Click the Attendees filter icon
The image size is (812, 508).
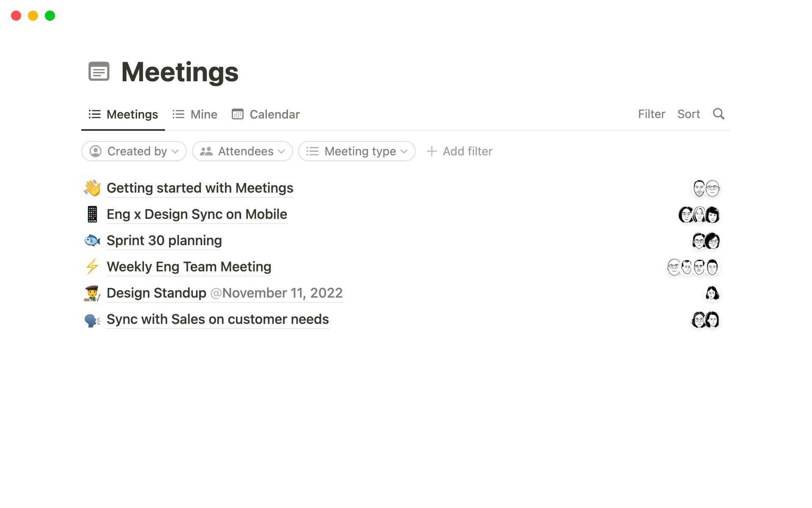[207, 151]
